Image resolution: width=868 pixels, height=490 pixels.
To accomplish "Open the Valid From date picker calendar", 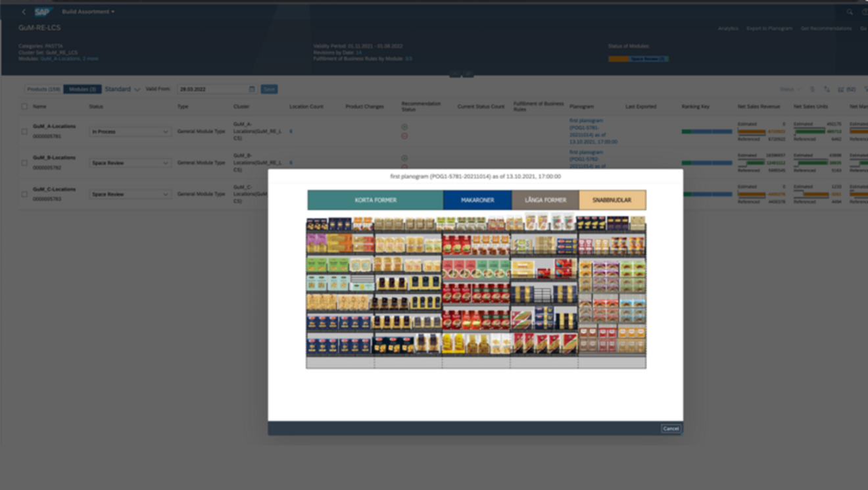I will click(253, 89).
